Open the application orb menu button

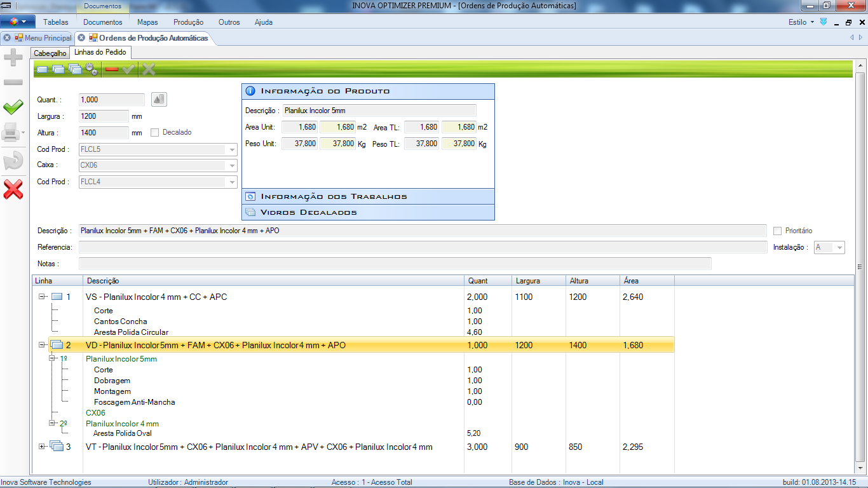click(17, 22)
